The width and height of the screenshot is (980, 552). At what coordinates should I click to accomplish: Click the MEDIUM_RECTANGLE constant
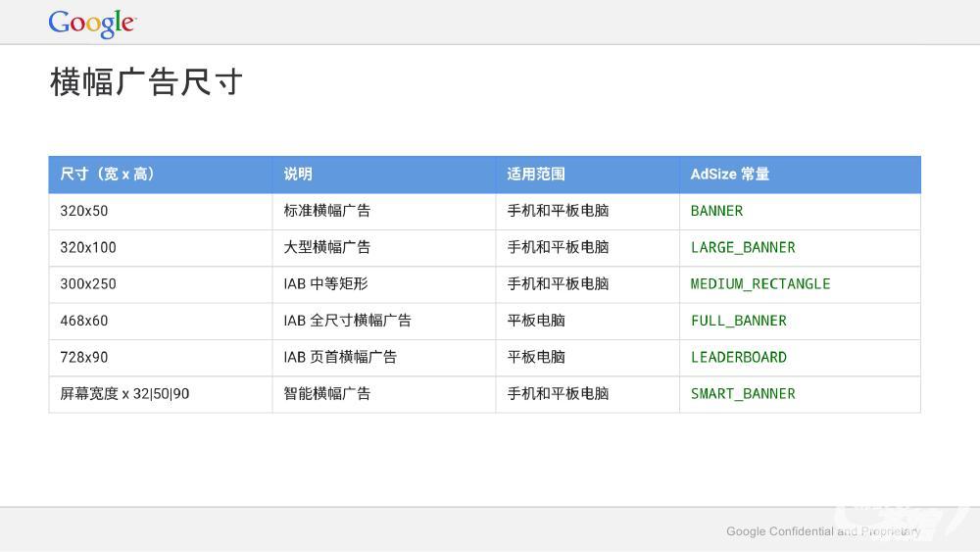[760, 284]
